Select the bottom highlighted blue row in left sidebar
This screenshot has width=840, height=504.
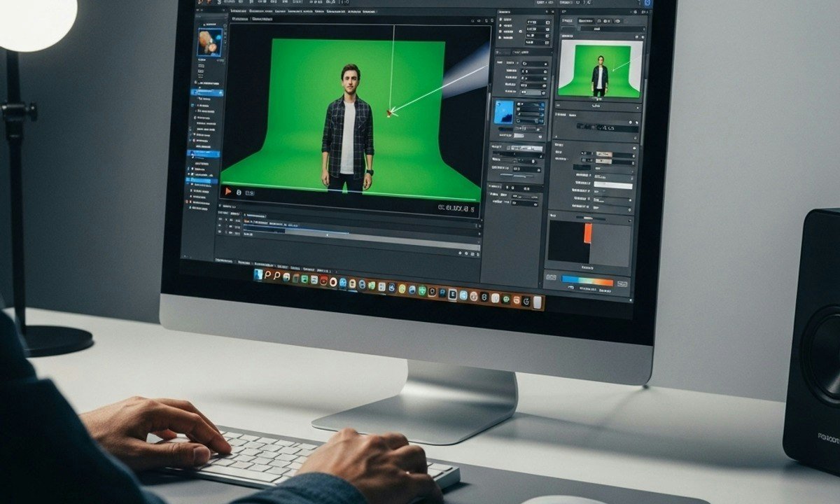[203, 180]
